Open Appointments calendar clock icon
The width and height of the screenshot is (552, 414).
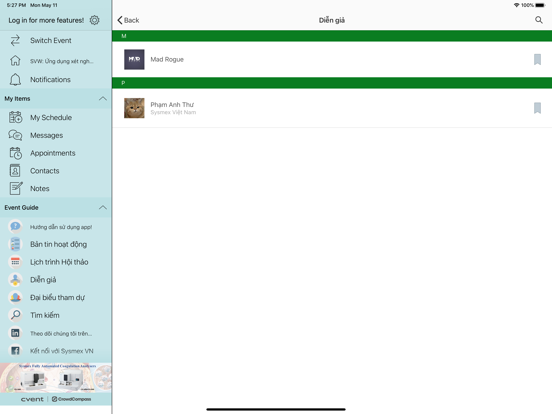15,153
